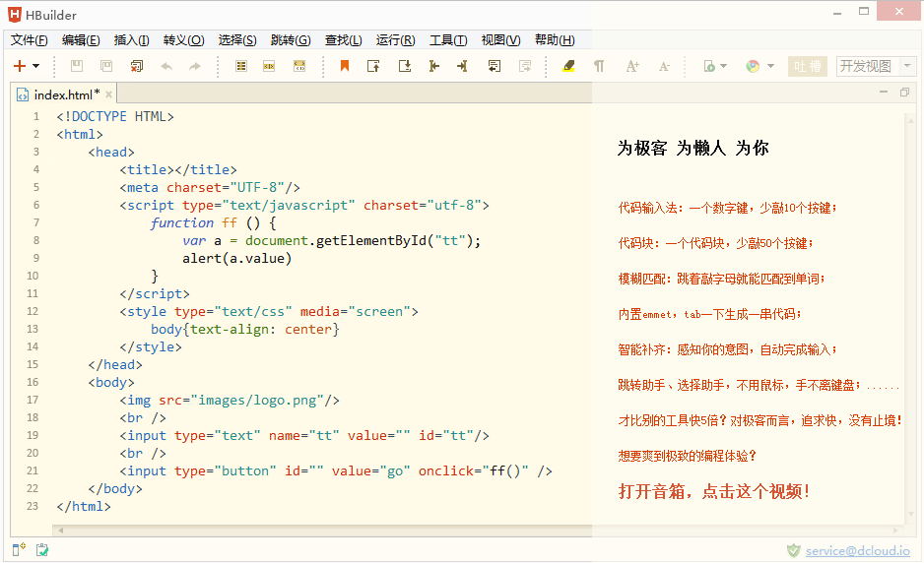Close the index.html tab with the x
Viewport: 924px width, 563px height.
point(109,94)
